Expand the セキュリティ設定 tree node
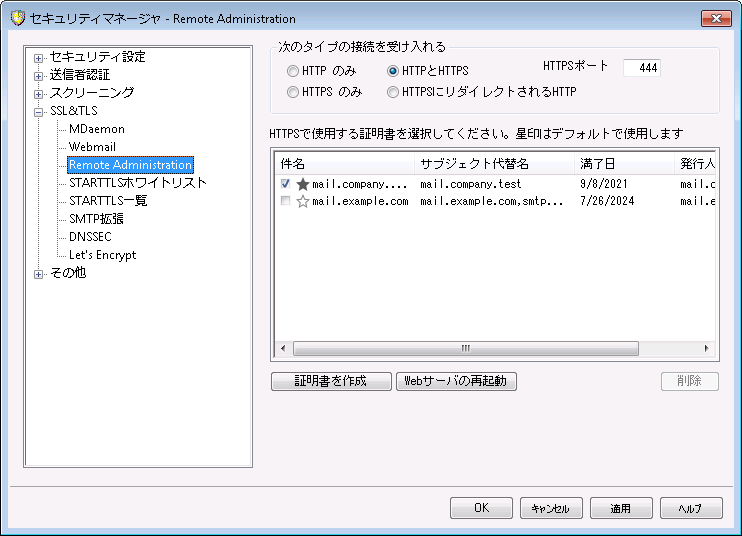742x536 pixels. (x=39, y=57)
